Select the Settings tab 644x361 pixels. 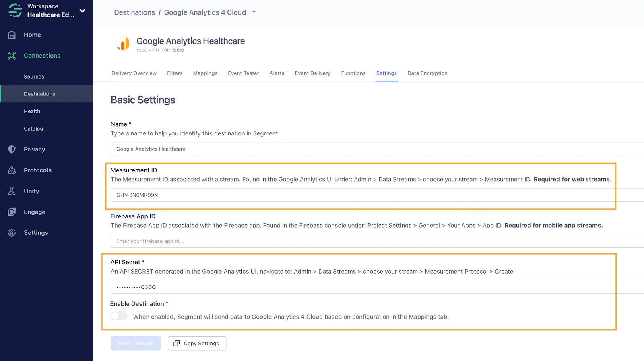point(386,73)
